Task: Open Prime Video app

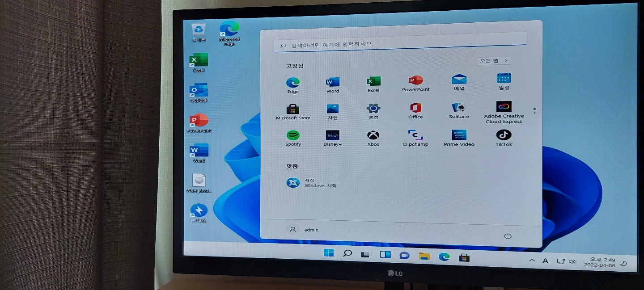Action: [459, 138]
